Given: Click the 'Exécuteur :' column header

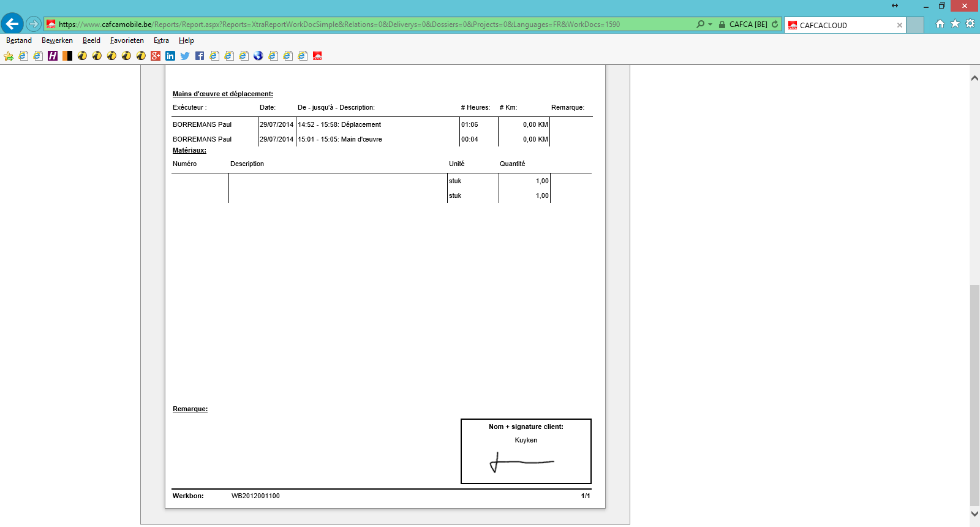Looking at the screenshot, I should click(190, 107).
